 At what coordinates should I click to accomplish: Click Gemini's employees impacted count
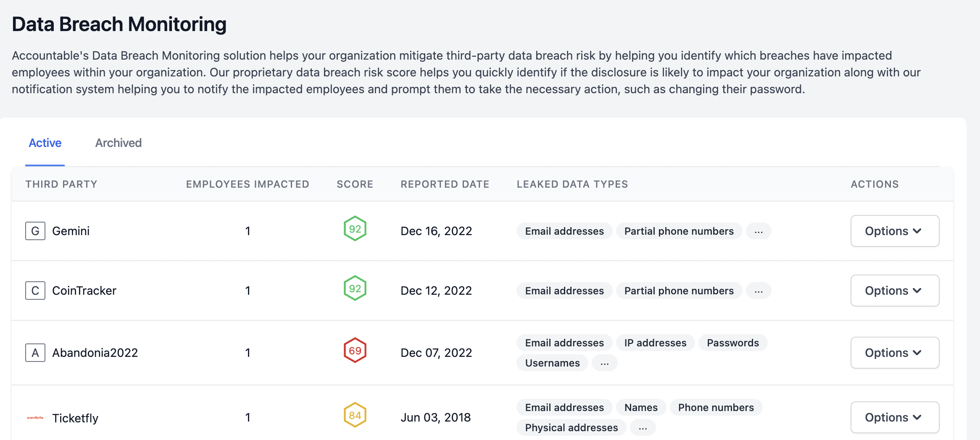248,231
